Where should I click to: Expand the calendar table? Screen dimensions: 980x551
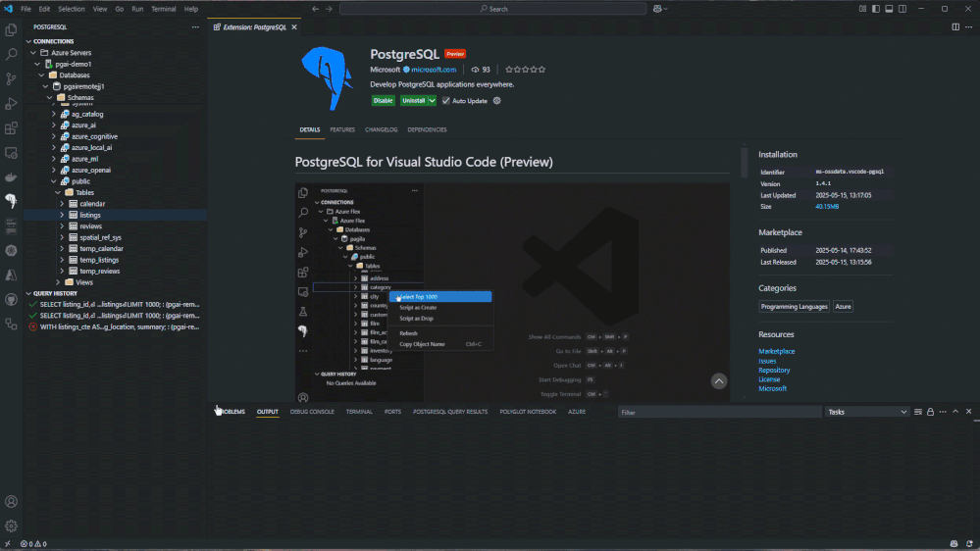pos(62,204)
